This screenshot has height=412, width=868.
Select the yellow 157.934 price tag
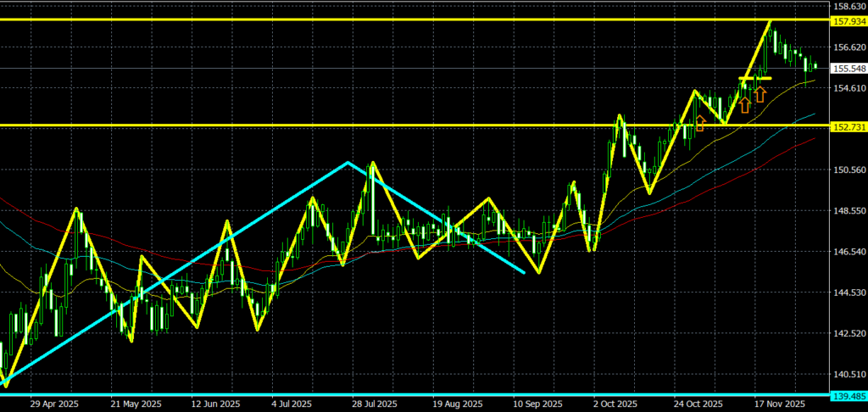[x=844, y=19]
